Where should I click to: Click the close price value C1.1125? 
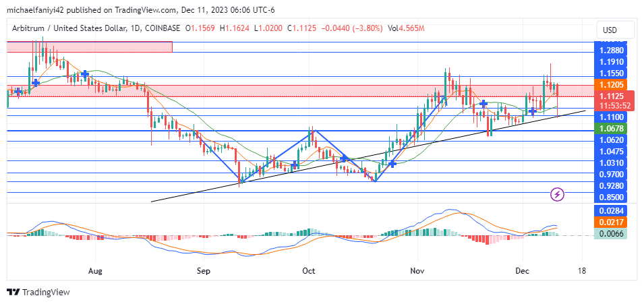tap(302, 28)
